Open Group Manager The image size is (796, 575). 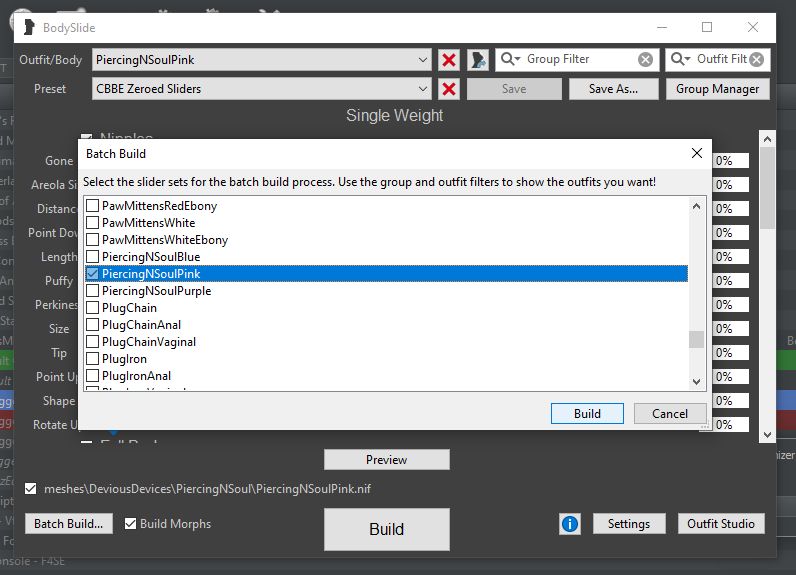click(717, 89)
